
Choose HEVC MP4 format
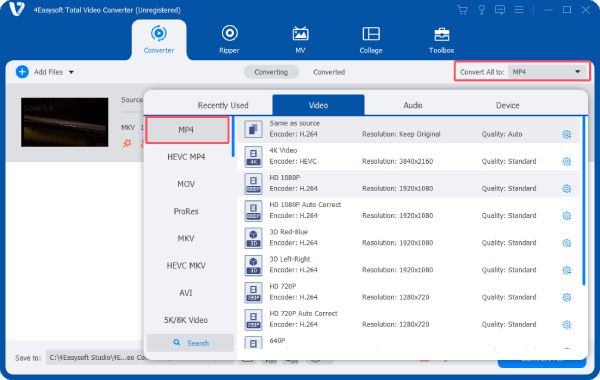click(x=186, y=157)
